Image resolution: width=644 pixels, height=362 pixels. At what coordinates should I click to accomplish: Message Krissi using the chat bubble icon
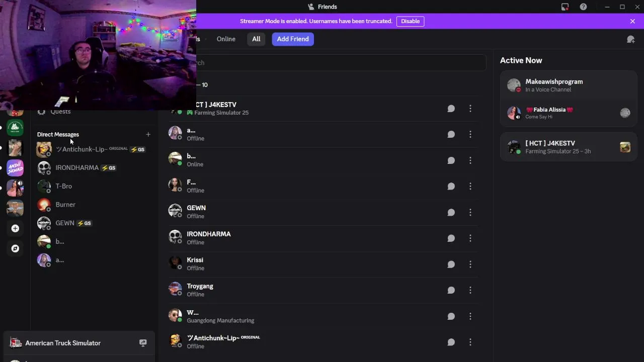point(451,264)
